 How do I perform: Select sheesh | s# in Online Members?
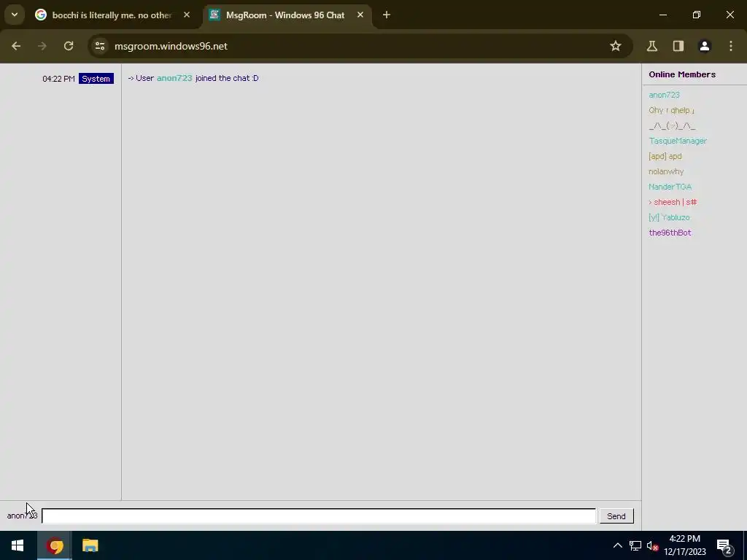pos(673,202)
